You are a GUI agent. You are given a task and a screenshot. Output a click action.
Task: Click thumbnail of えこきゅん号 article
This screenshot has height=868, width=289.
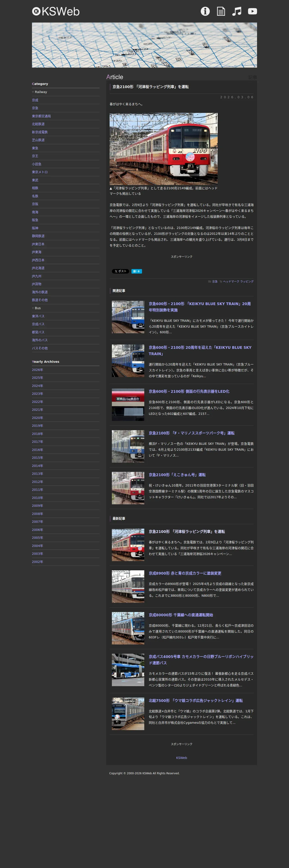pyautogui.click(x=128, y=488)
